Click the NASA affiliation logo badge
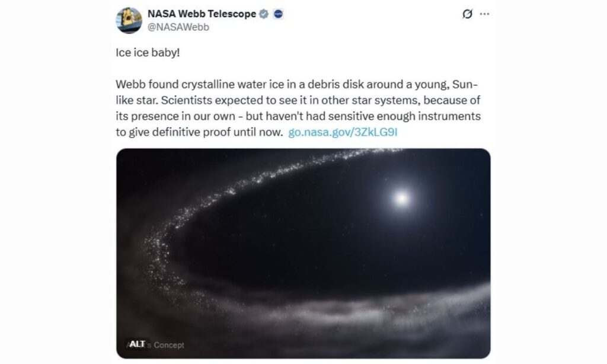This screenshot has width=607, height=364. coord(278,15)
